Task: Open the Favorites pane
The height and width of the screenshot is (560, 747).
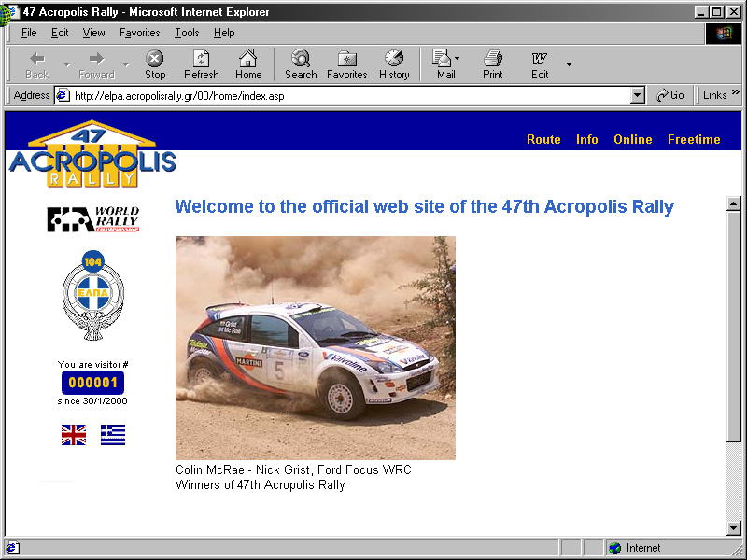Action: point(346,64)
